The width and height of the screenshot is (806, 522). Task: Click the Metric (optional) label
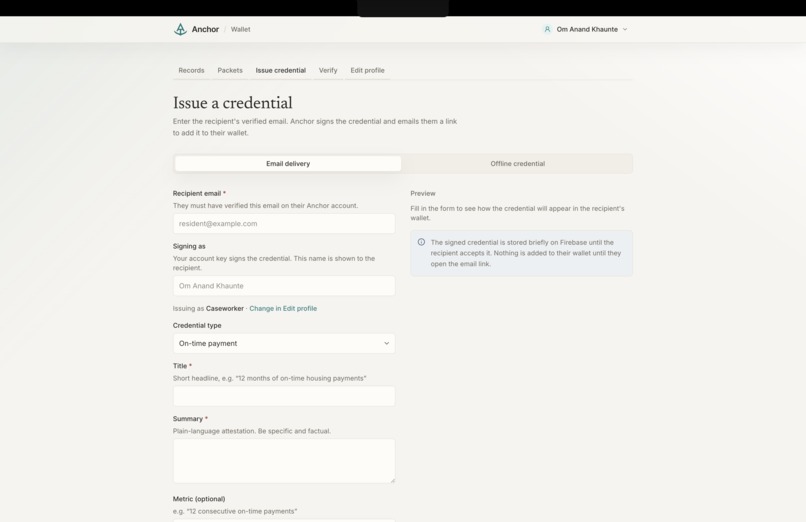click(x=199, y=499)
